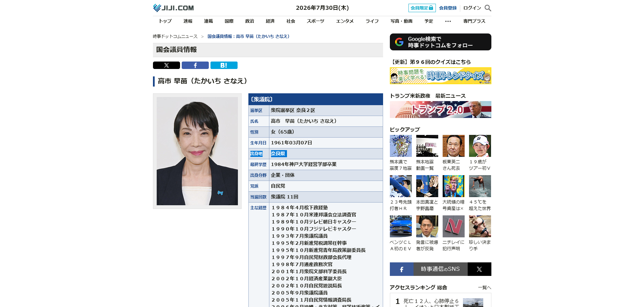644x307 pixels.
Task: Open the トップ nav item
Action: [165, 21]
